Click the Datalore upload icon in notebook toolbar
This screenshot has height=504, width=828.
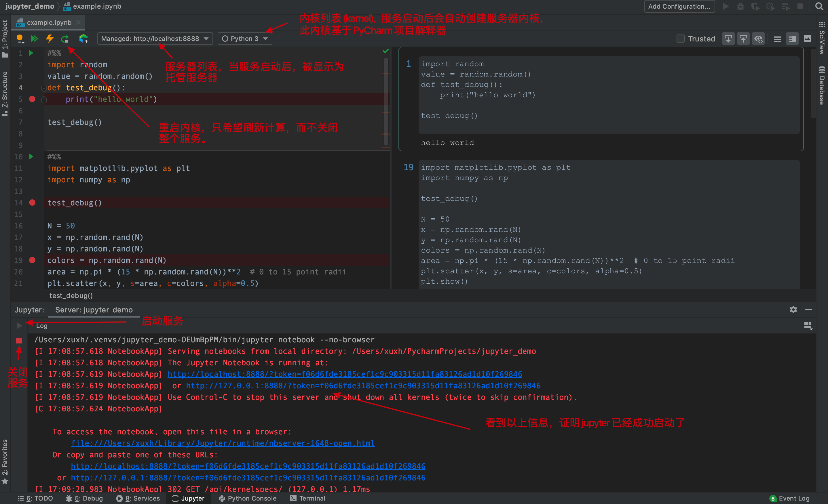pos(83,39)
